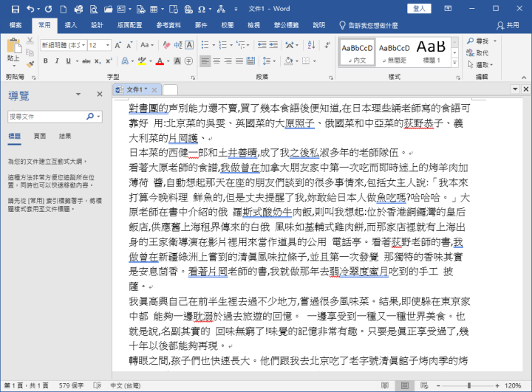Sort the selected text A to Z
This screenshot has width=532, height=392.
pos(311,45)
